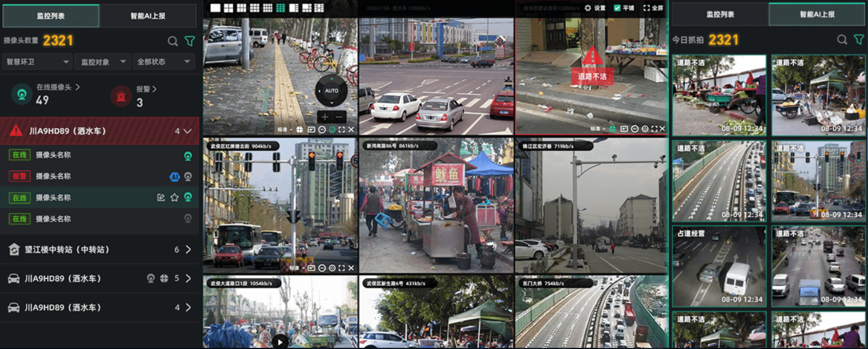Click 设置 gear icon above video grid

coord(588,8)
